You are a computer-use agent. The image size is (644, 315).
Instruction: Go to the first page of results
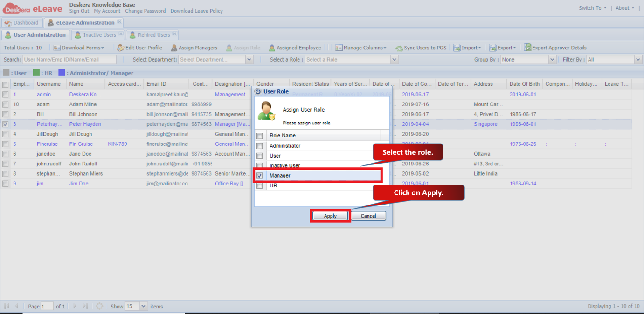[x=7, y=306]
